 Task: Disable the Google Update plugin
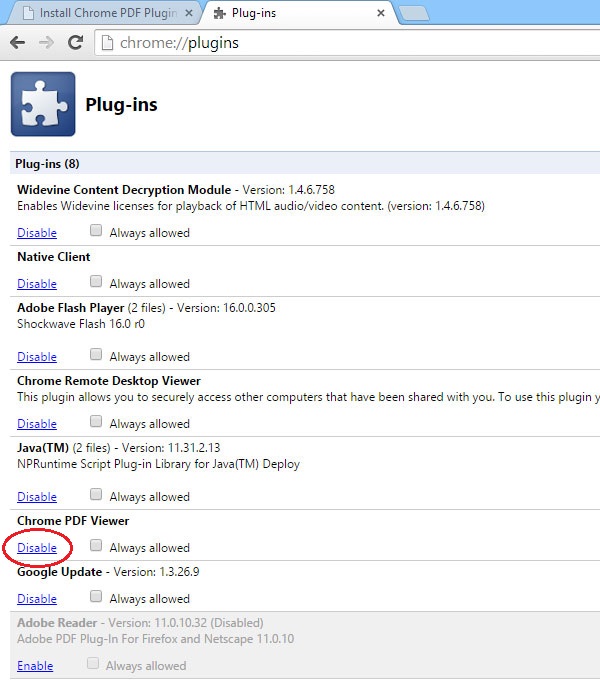tap(37, 599)
